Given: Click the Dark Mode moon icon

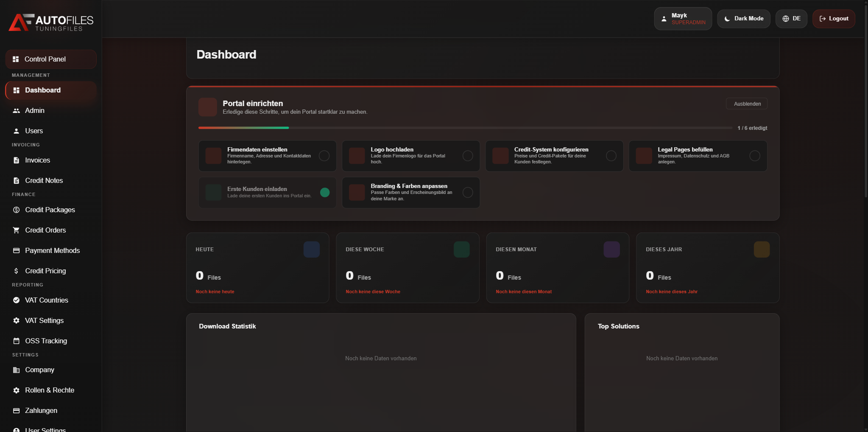Looking at the screenshot, I should point(728,18).
